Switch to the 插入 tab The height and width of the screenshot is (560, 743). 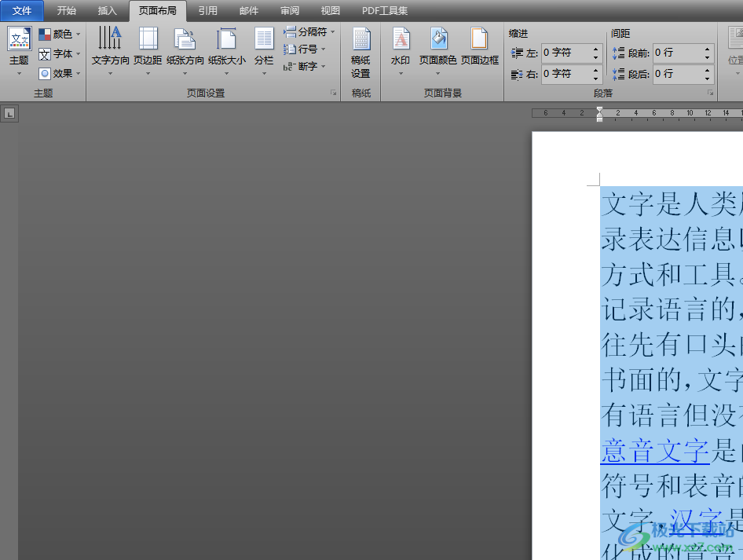click(107, 11)
